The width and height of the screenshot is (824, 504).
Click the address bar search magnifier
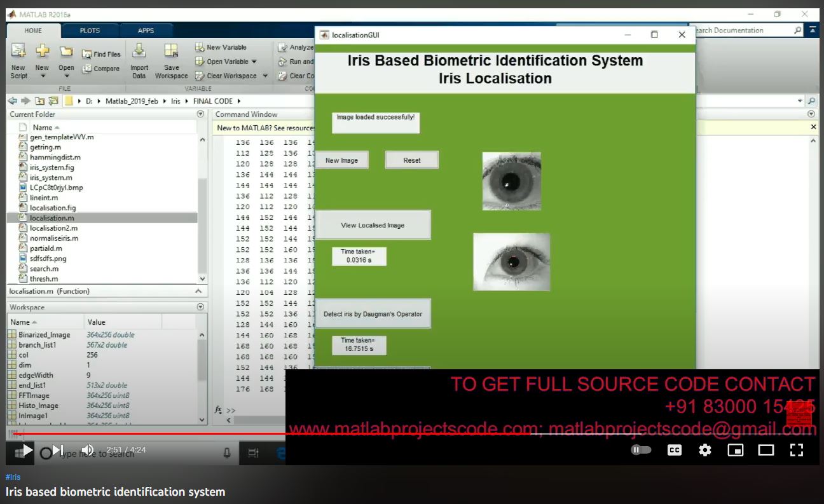(x=811, y=100)
